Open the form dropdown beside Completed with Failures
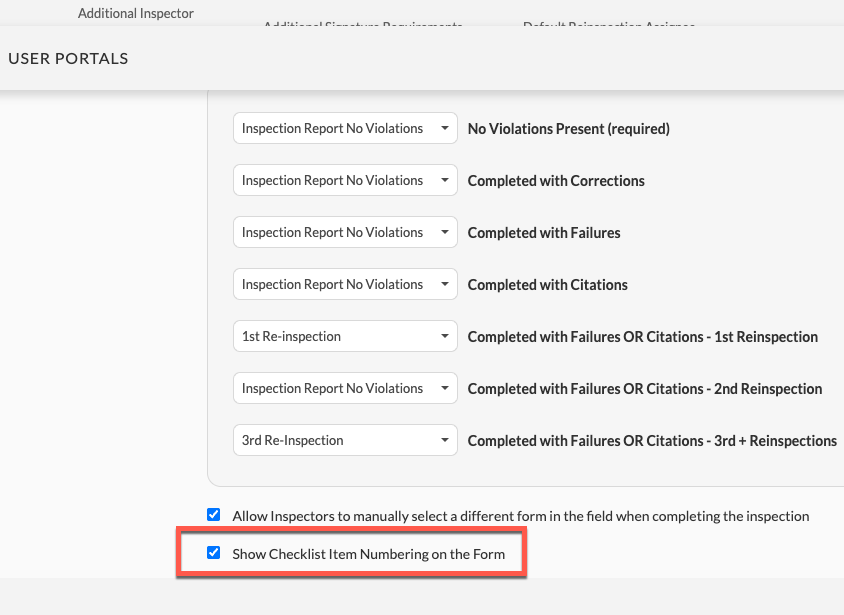This screenshot has width=844, height=615. [345, 232]
